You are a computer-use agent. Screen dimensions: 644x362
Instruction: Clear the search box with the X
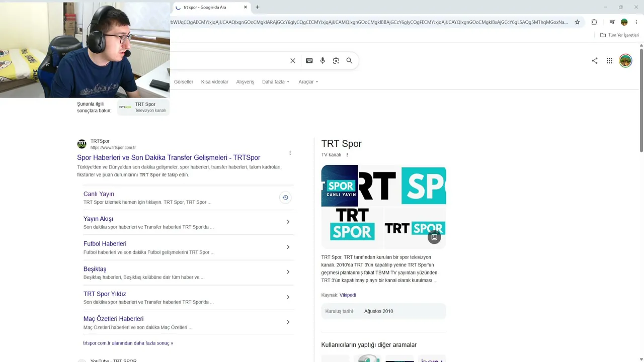pyautogui.click(x=293, y=61)
